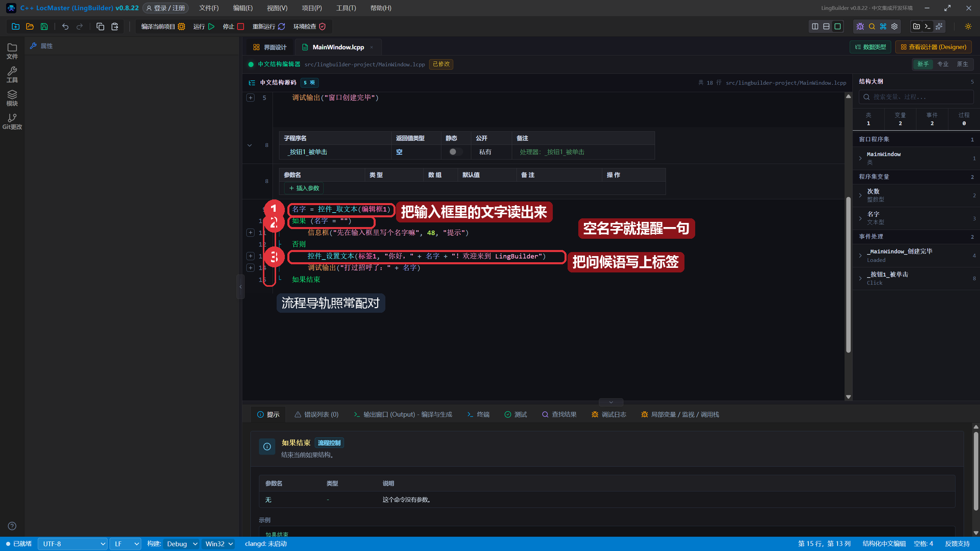The width and height of the screenshot is (980, 551).
Task: Open encoding UTF-8 dropdown
Action: 72,544
